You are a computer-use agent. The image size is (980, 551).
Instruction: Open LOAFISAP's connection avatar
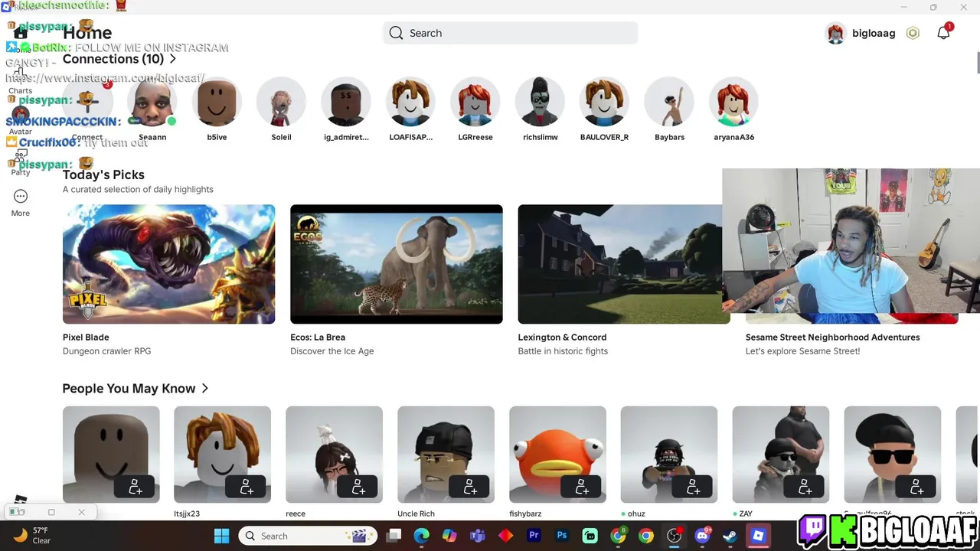pyautogui.click(x=410, y=102)
